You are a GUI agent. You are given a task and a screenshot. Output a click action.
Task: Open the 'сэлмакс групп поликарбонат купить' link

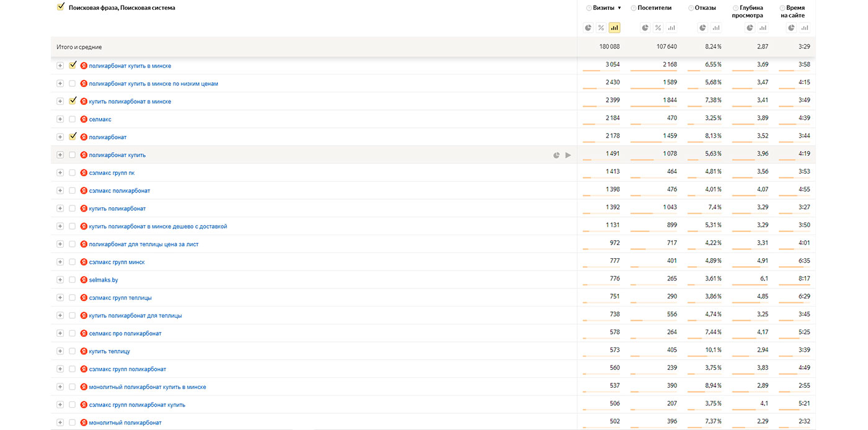[137, 405]
